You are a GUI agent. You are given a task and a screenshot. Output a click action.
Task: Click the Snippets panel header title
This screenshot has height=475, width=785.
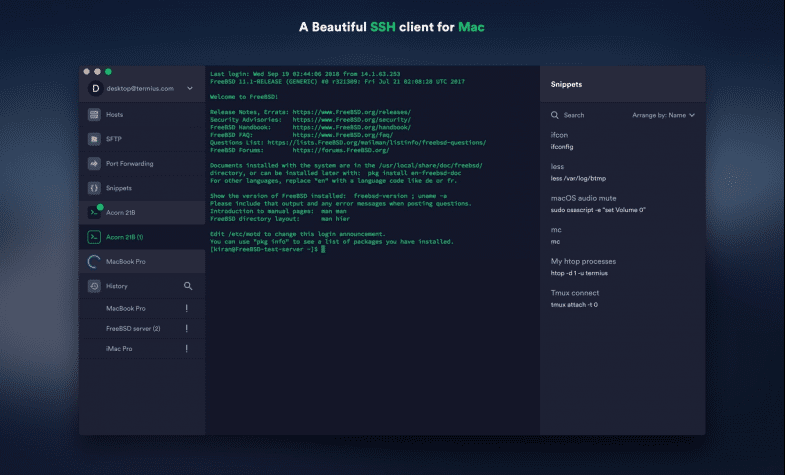(566, 85)
